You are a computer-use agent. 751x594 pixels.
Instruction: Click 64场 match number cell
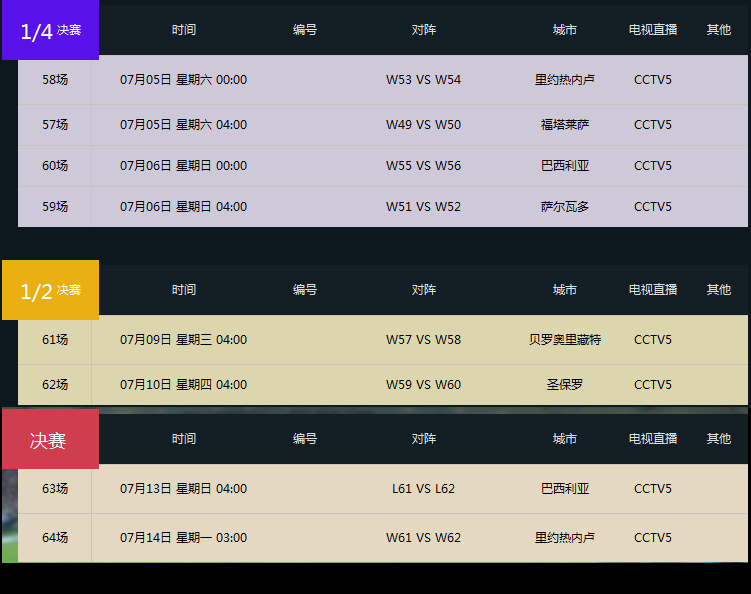point(55,537)
